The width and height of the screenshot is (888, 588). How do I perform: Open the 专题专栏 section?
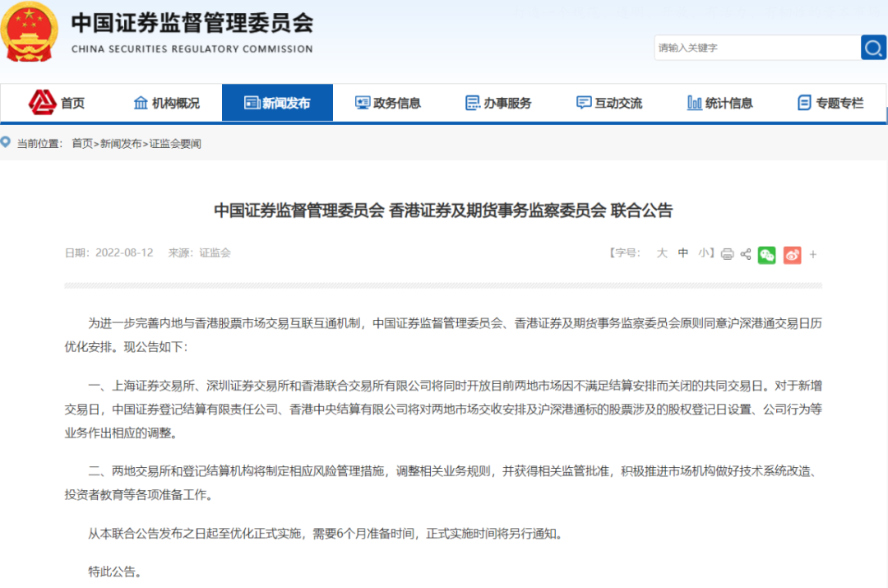point(830,102)
